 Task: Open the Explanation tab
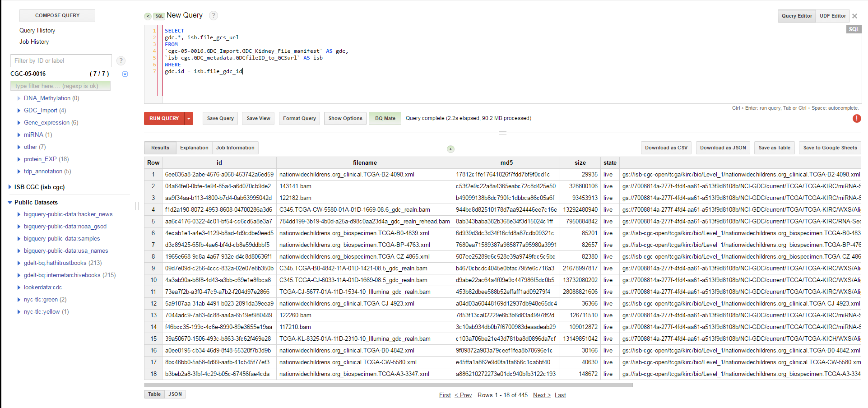coord(194,148)
